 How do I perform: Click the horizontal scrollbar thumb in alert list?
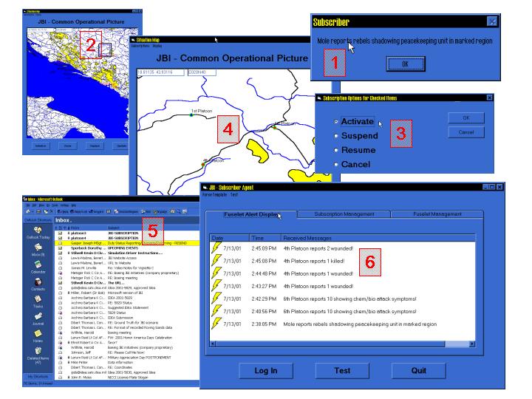pyautogui.click(x=330, y=344)
